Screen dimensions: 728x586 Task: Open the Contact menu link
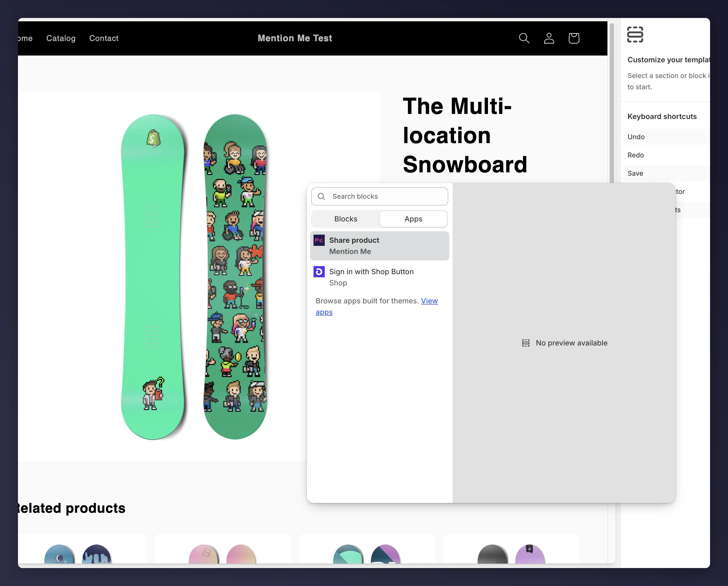coord(104,38)
